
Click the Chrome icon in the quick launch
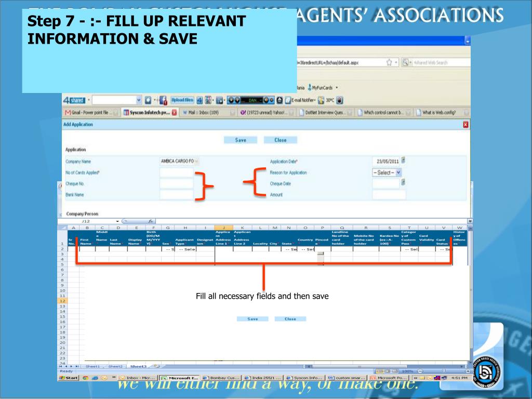85,378
